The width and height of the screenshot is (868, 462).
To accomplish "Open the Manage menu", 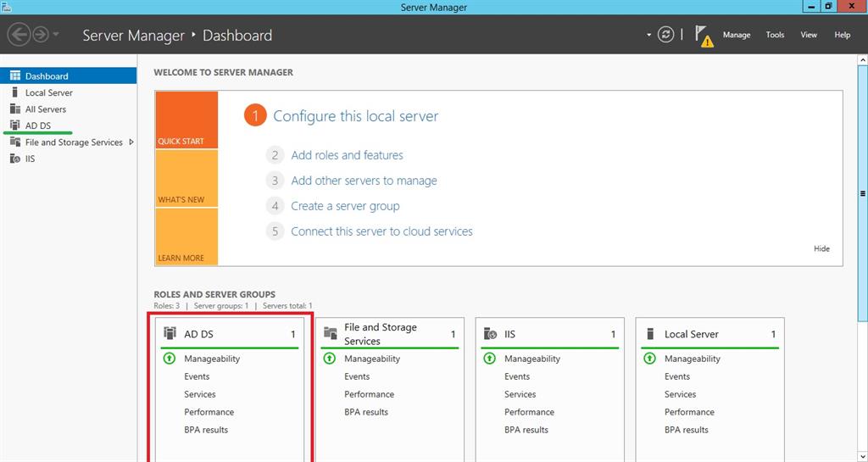I will click(737, 35).
